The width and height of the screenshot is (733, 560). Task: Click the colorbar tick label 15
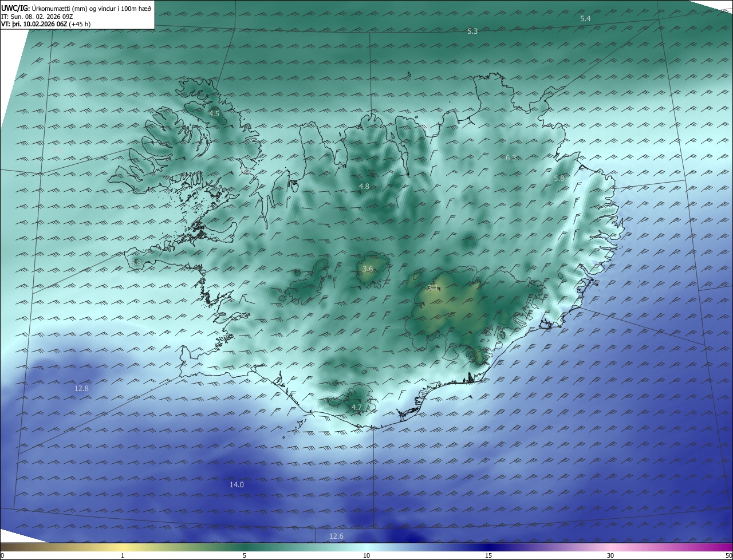click(x=488, y=555)
